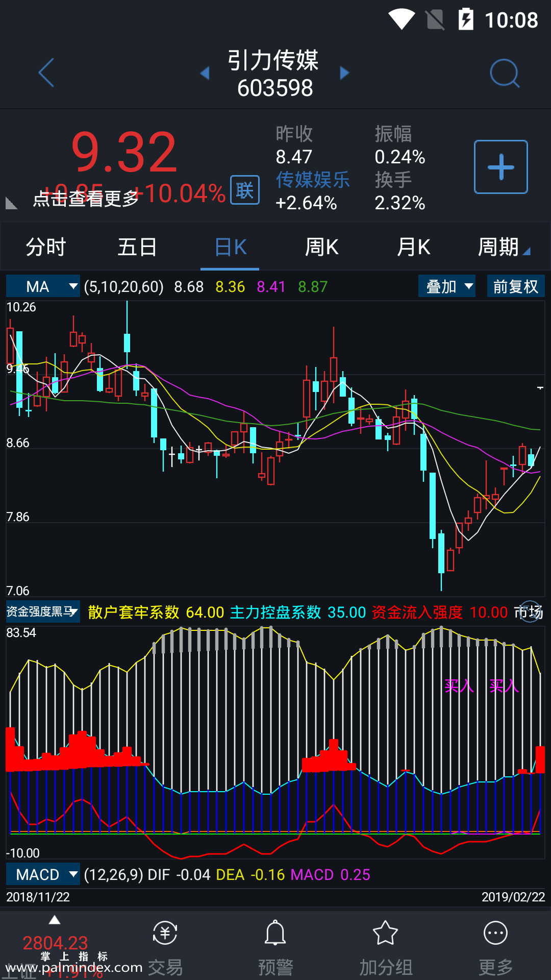This screenshot has width=551, height=980.
Task: Tap the yellow MA10 value 8.36
Action: [x=230, y=287]
